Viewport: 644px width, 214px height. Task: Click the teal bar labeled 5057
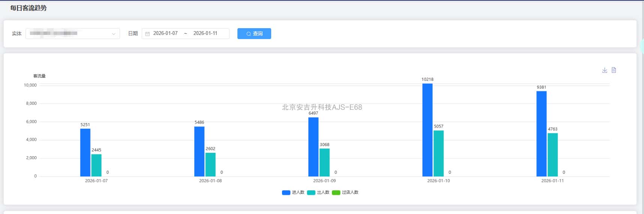438,153
